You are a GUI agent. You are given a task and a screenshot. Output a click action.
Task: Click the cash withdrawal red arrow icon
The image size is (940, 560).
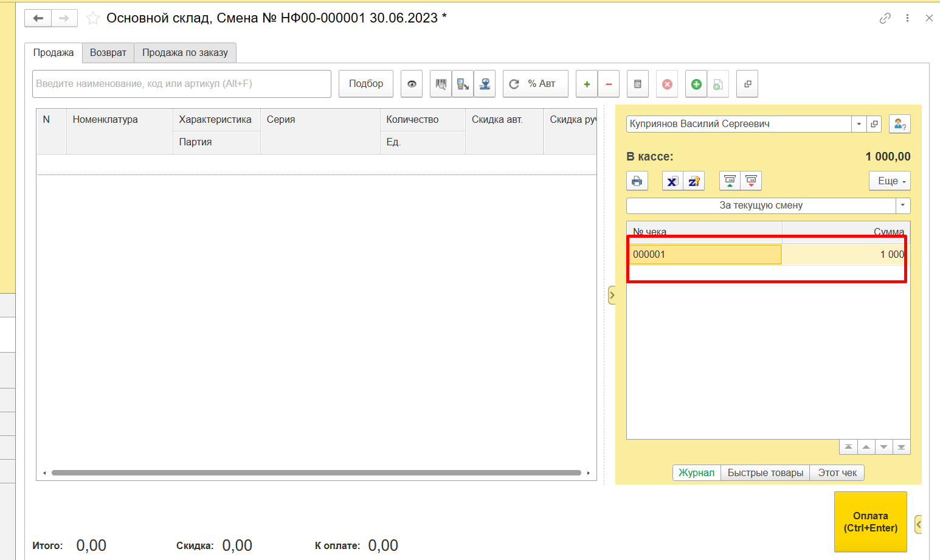pyautogui.click(x=751, y=181)
